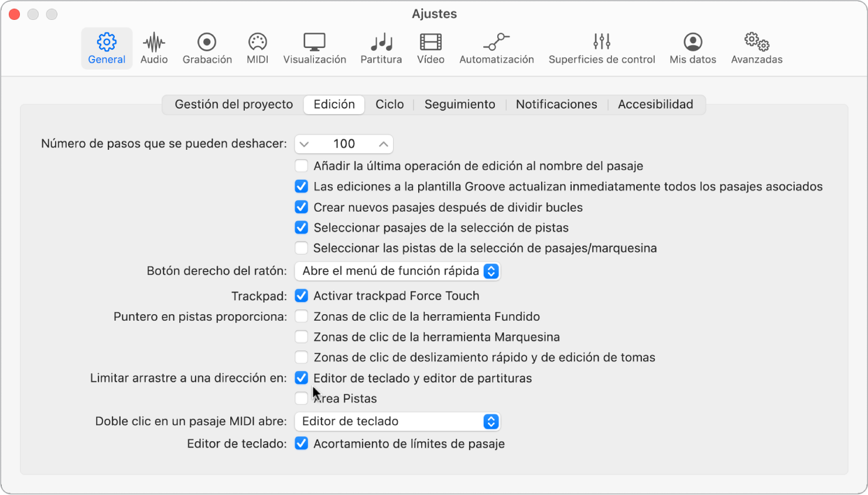Switch to Gestión del proyecto
Screen dimensions: 868x495
[x=233, y=104]
